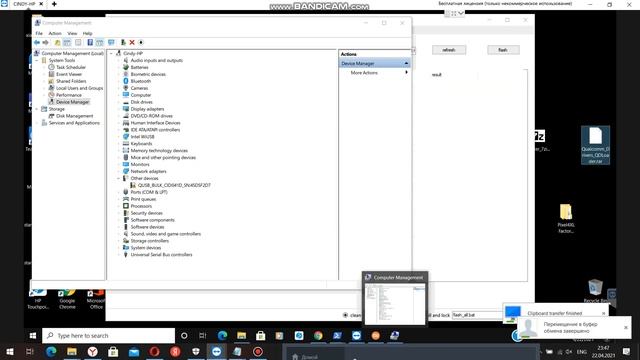This screenshot has height=360, width=640.
Task: Click the Back arrow in Computer Management toolbar
Action: pyautogui.click(x=37, y=42)
